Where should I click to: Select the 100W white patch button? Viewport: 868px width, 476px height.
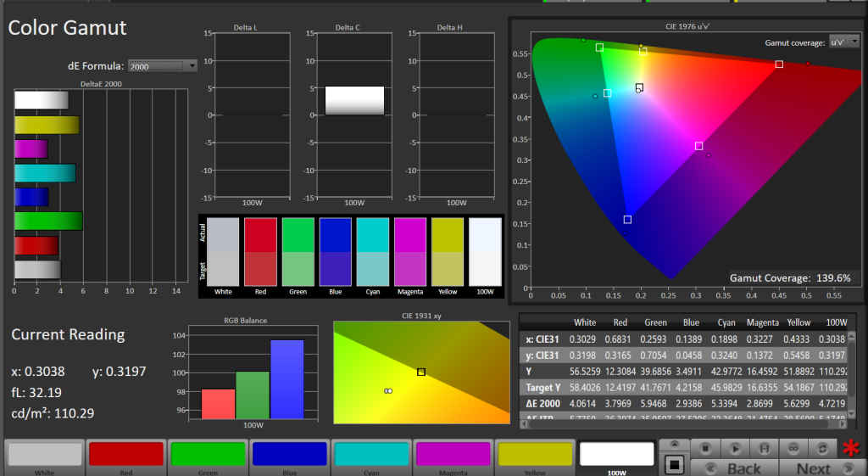616,456
